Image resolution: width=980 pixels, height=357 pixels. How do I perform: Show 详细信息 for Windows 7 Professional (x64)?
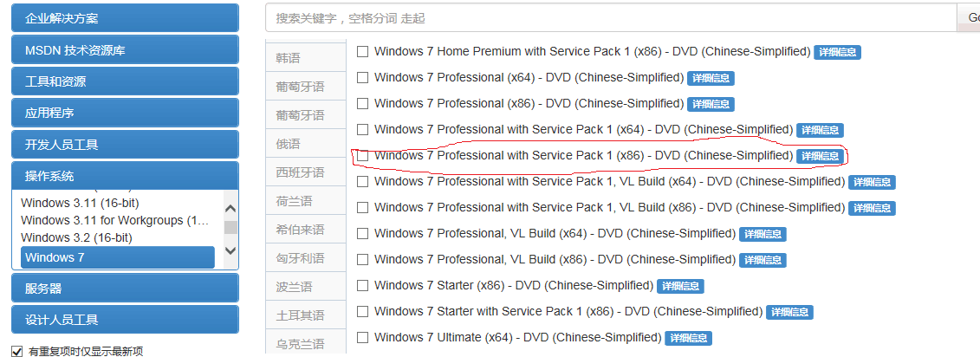[x=711, y=78]
